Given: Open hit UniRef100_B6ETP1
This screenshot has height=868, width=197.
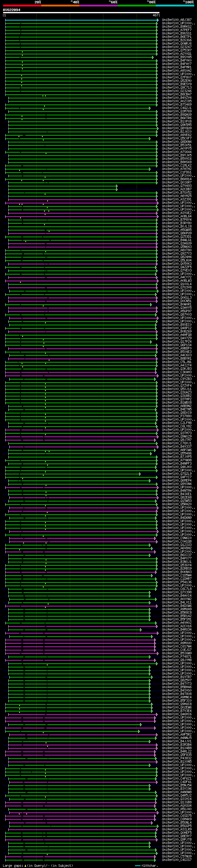Looking at the screenshot, I should [x=177, y=37].
